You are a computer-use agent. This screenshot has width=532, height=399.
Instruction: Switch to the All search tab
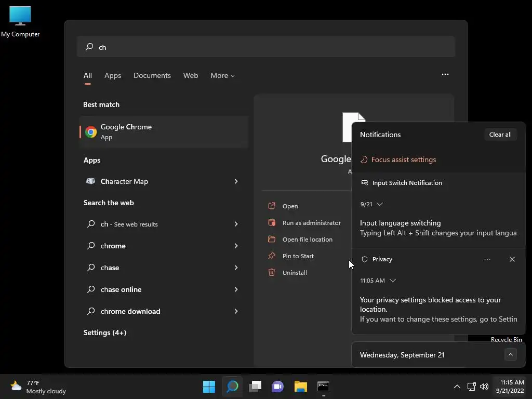pyautogui.click(x=87, y=76)
